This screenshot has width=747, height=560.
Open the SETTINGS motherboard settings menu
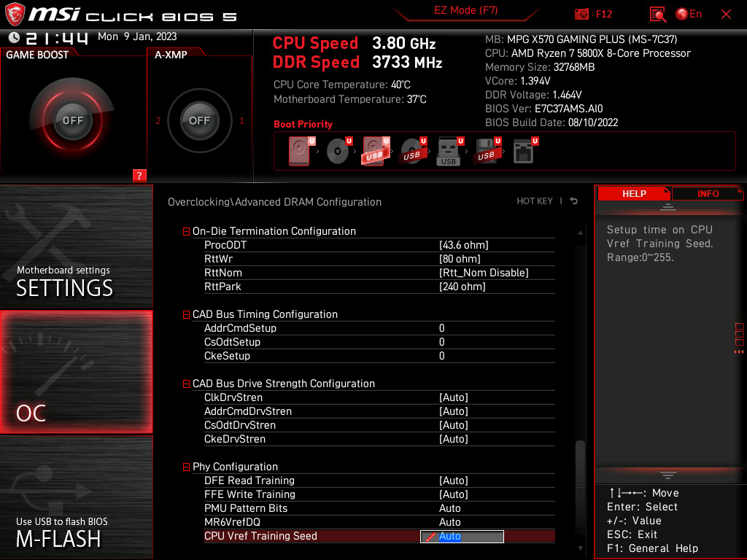click(76, 246)
